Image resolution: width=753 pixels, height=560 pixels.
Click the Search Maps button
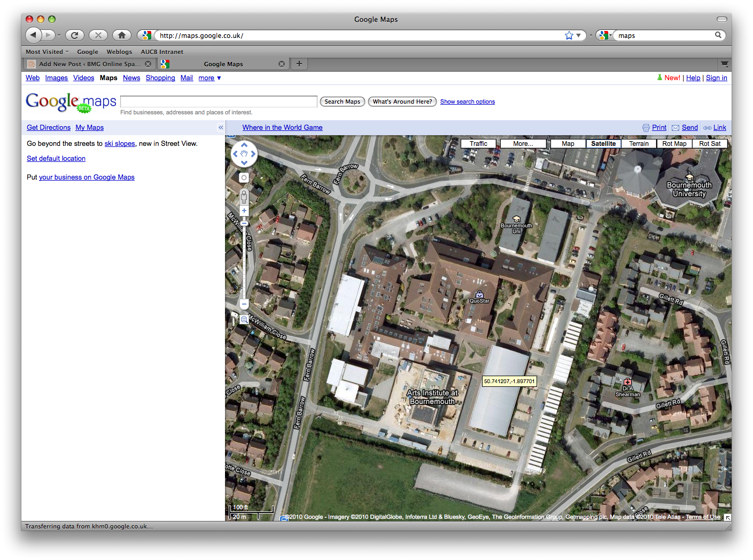tap(343, 102)
